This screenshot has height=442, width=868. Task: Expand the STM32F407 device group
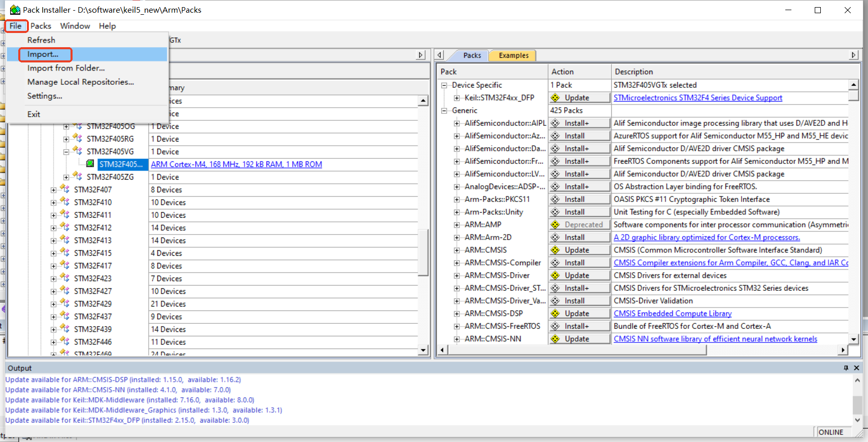53,190
